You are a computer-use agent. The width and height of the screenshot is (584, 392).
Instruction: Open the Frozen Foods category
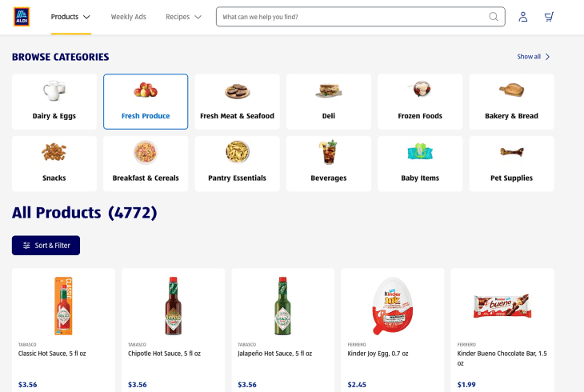(420, 102)
